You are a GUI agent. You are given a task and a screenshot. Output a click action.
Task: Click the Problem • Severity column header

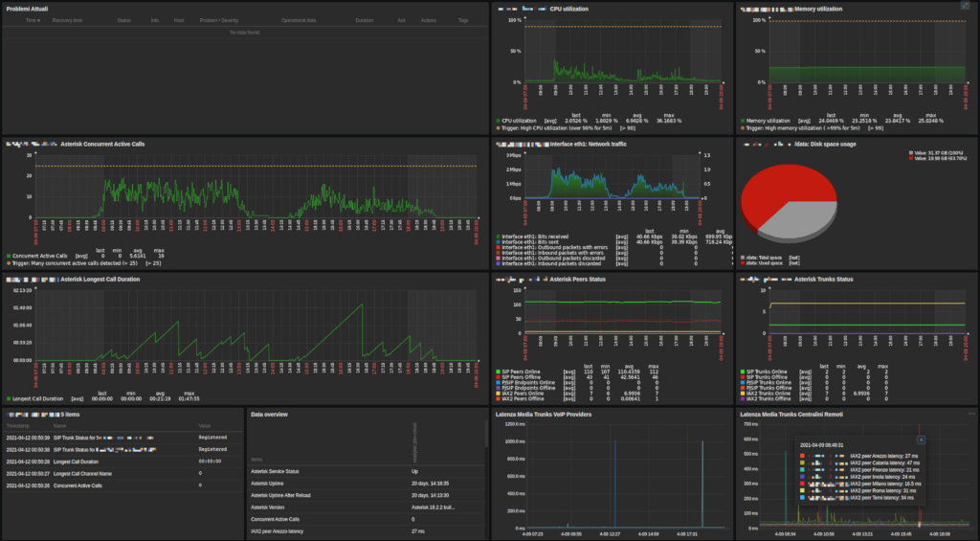point(219,21)
